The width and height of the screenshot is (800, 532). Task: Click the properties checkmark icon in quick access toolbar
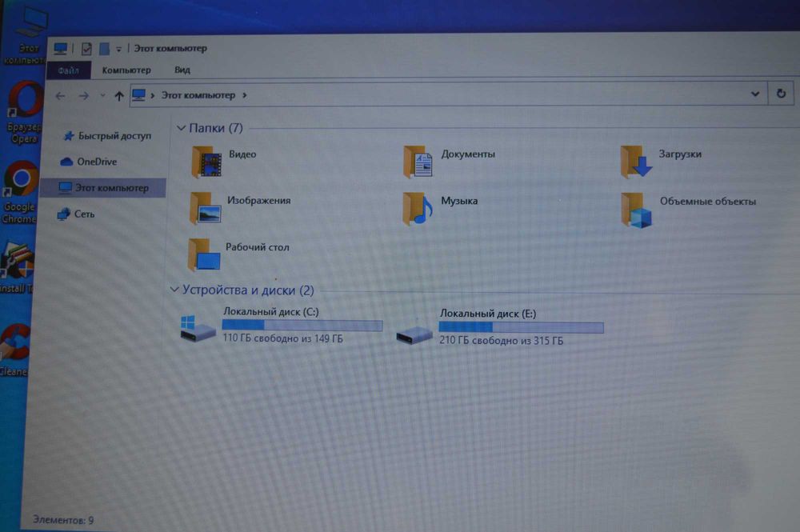86,49
